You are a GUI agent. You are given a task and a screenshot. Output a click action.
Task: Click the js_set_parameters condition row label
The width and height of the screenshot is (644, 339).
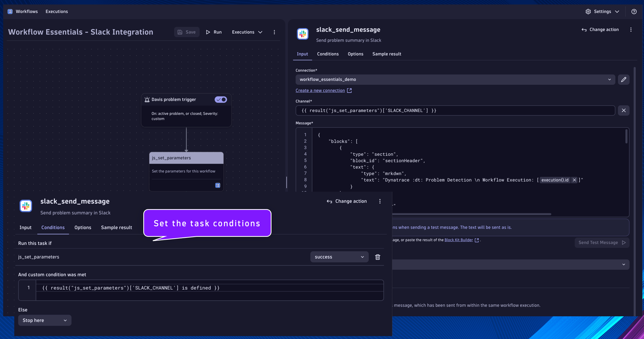[39, 257]
